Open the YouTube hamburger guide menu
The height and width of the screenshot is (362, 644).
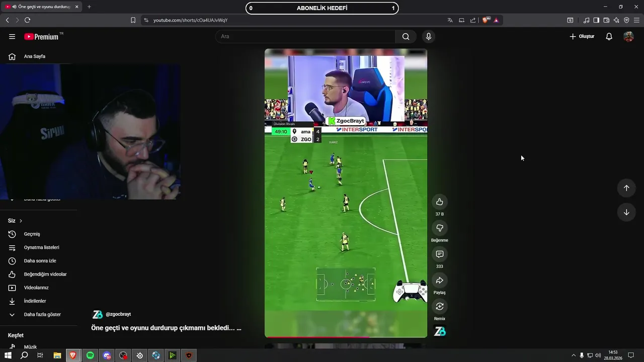tap(12, 37)
